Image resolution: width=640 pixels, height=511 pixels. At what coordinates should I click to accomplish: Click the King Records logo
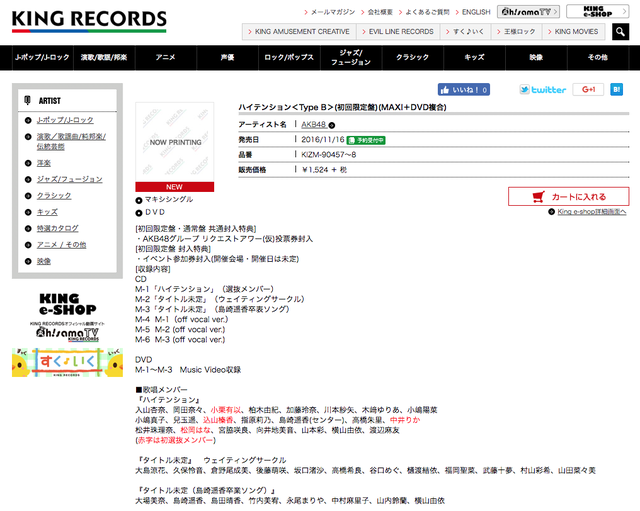point(89,22)
